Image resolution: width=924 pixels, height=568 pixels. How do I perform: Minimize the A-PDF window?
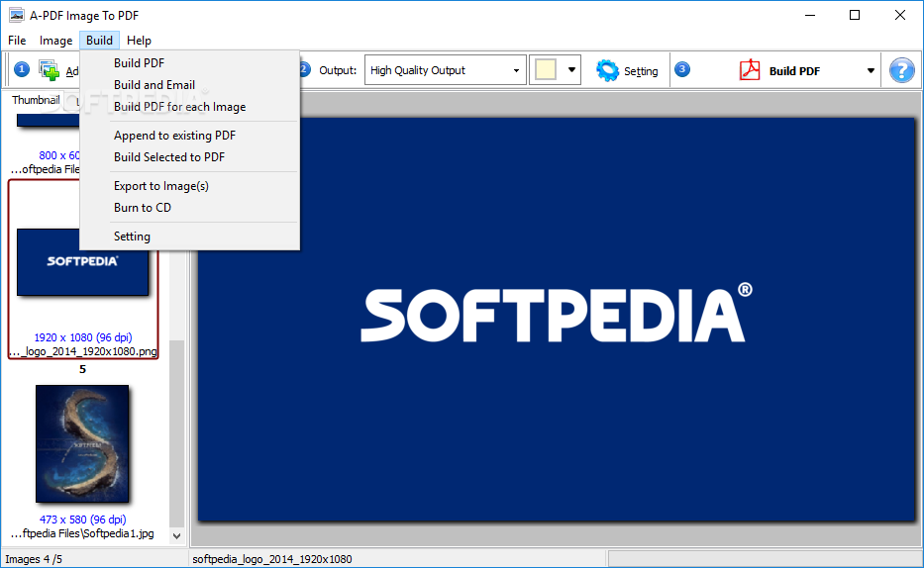(810, 15)
